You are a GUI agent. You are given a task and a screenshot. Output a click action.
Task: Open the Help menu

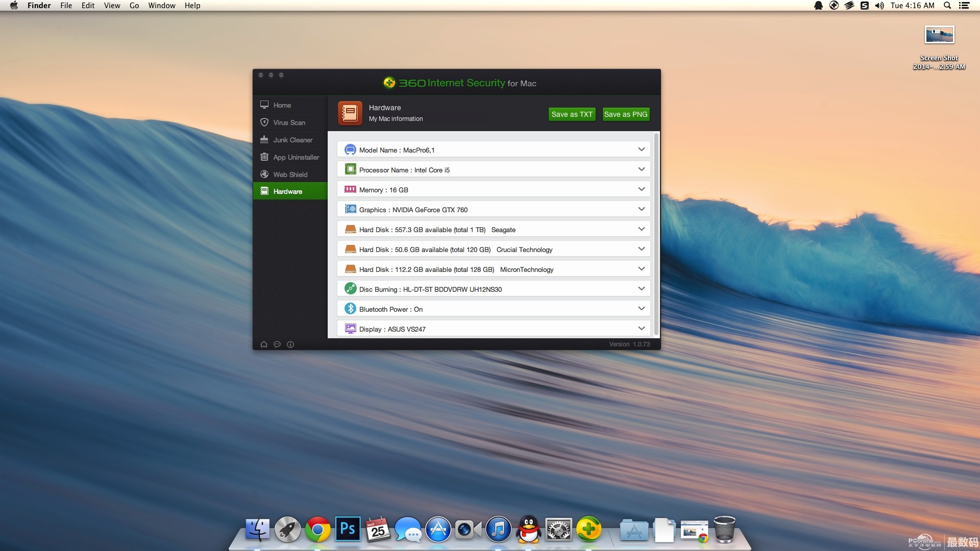pos(192,6)
